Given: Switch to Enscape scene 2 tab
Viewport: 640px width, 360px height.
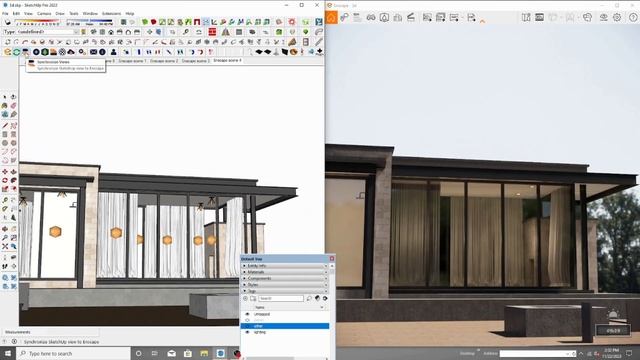Looking at the screenshot, I should 164,61.
